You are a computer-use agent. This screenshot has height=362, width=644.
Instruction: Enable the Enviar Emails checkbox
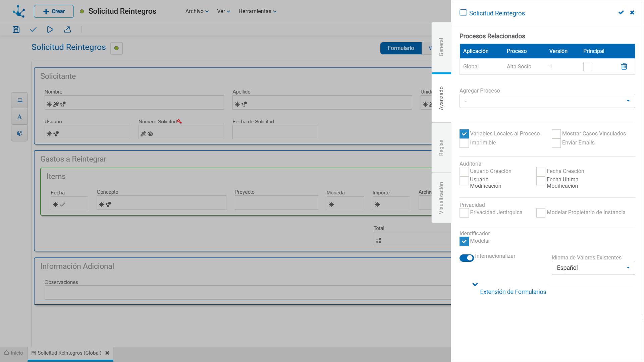[556, 143]
